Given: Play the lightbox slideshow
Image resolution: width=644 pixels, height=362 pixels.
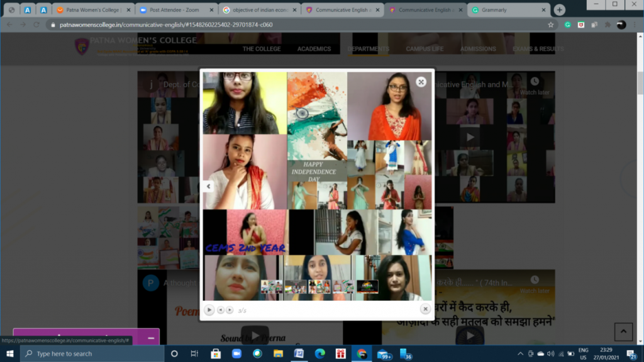Looking at the screenshot, I should [209, 310].
